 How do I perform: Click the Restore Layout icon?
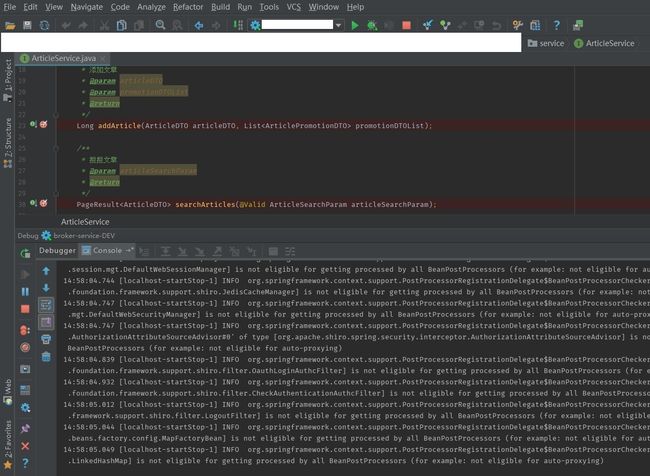(25, 390)
